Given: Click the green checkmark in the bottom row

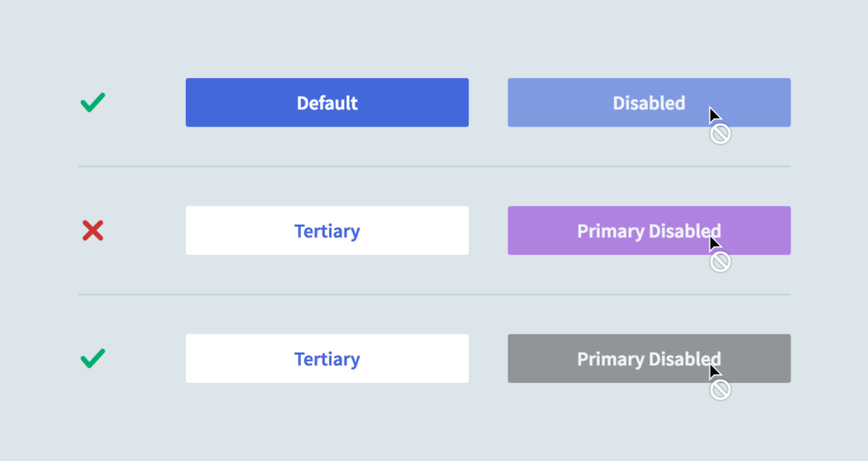Looking at the screenshot, I should (x=93, y=358).
